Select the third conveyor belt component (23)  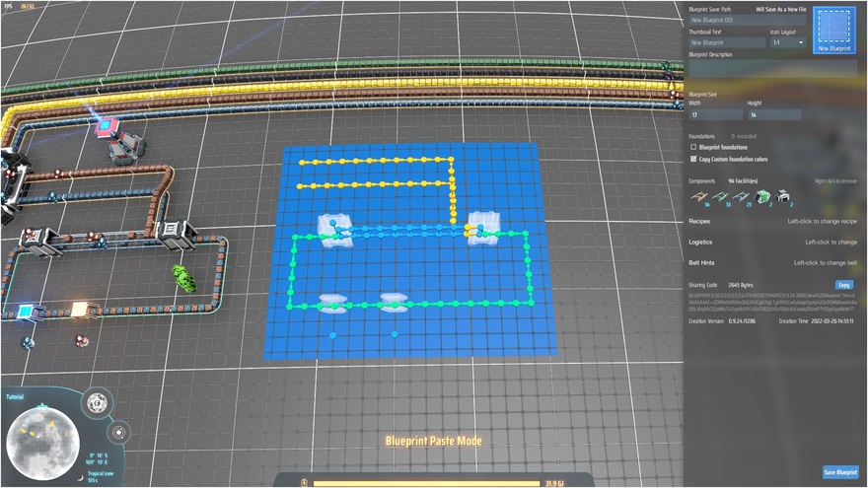click(x=741, y=196)
